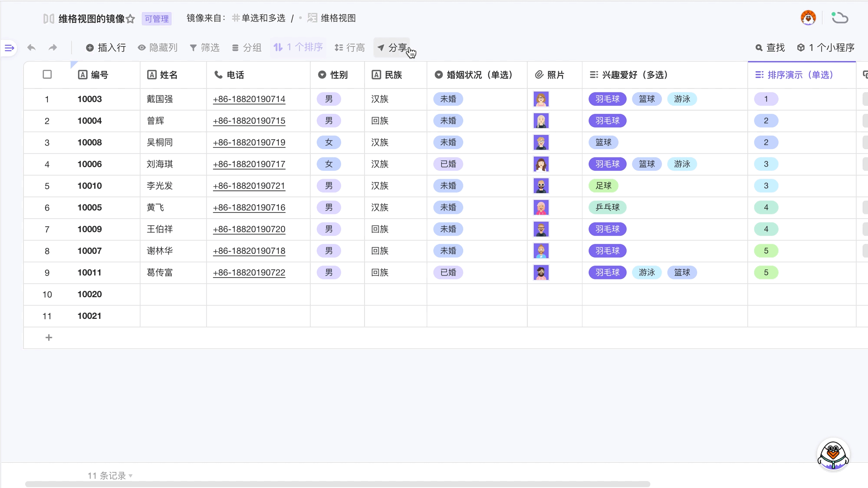Star the 维格视图的镜像 view as favorite
This screenshot has height=488, width=868.
(x=130, y=19)
